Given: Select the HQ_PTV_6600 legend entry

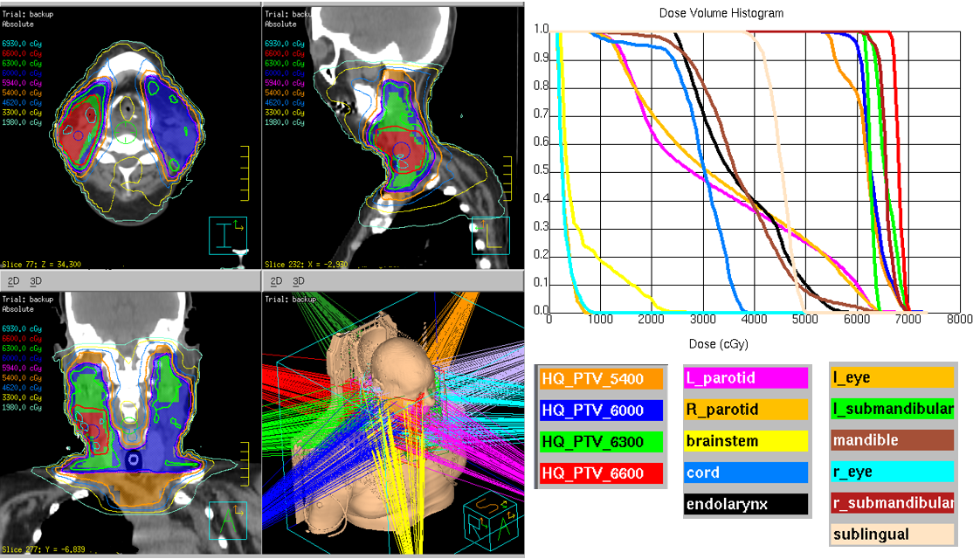Looking at the screenshot, I should click(601, 473).
